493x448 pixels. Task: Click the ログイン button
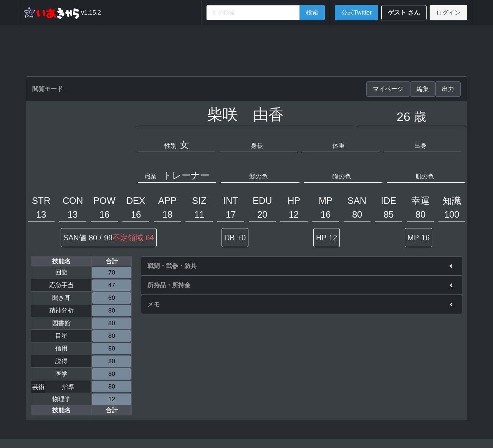[448, 13]
